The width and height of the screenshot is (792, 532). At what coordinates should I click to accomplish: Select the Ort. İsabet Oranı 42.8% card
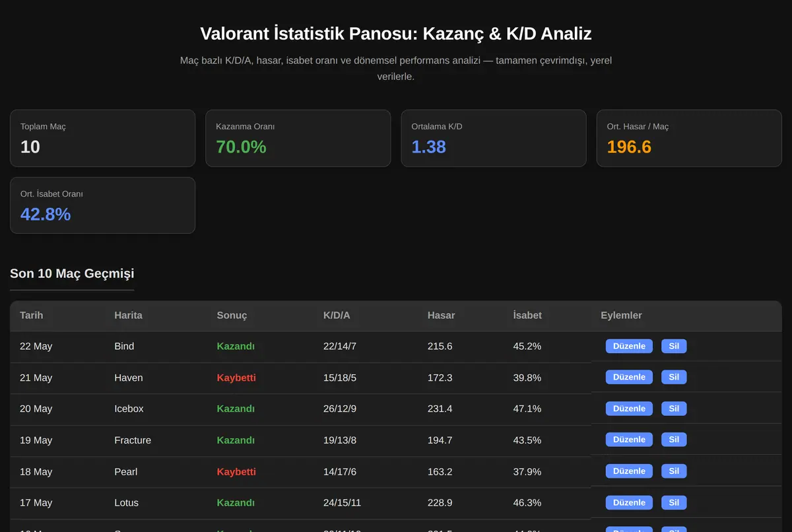(x=102, y=205)
